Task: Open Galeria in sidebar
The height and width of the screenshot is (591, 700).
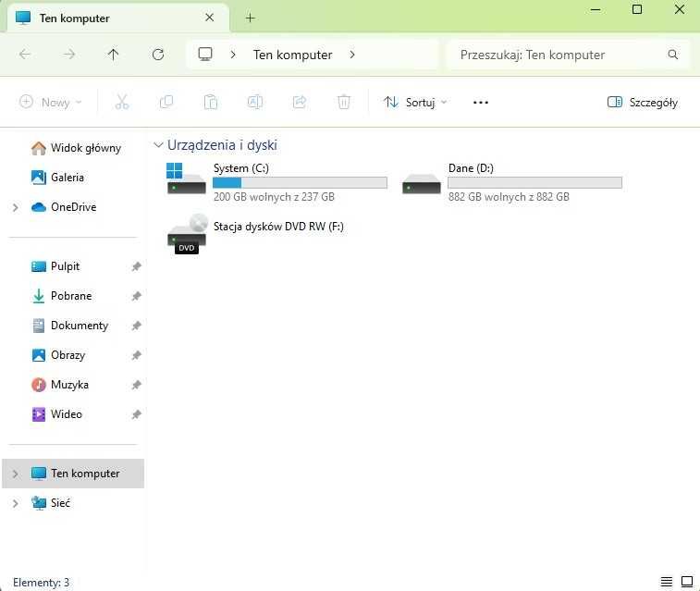Action: point(57,178)
